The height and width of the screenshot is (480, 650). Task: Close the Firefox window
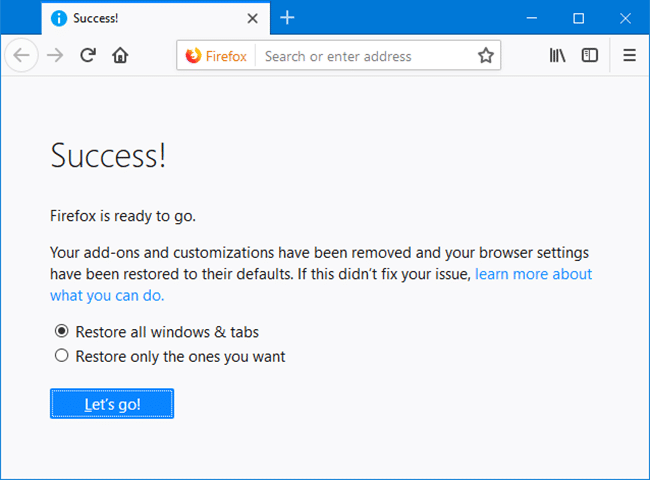point(625,18)
